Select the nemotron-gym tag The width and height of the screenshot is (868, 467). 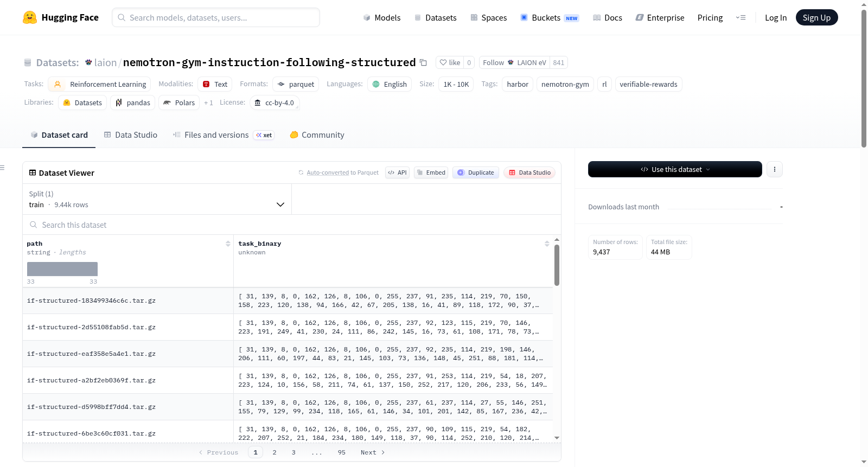(565, 84)
